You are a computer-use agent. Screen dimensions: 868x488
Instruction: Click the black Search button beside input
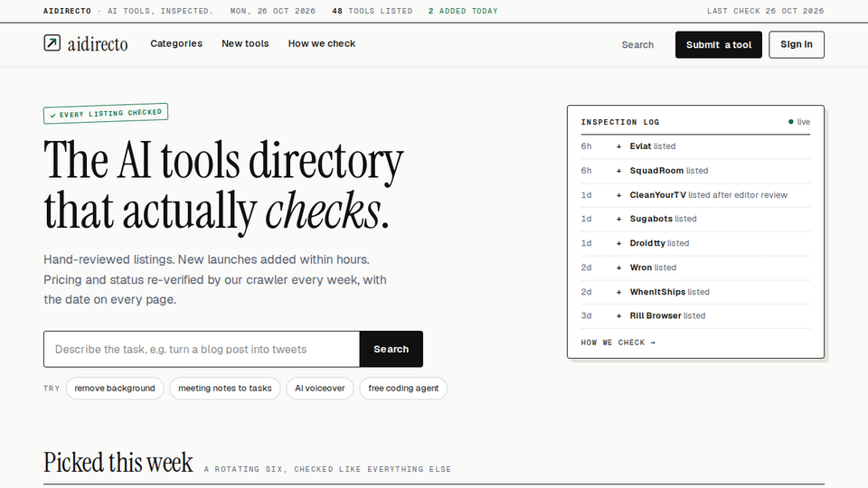click(x=391, y=349)
